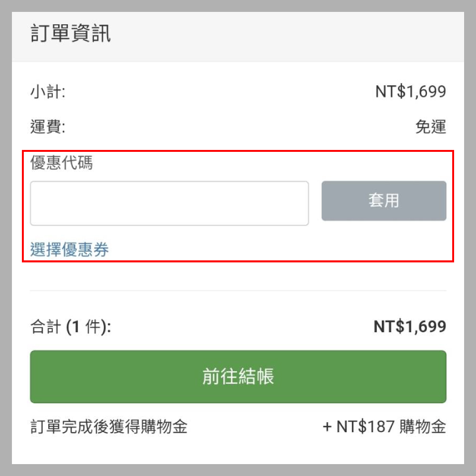
Task: Click the bold NT$1,699 total amount
Action: [409, 327]
